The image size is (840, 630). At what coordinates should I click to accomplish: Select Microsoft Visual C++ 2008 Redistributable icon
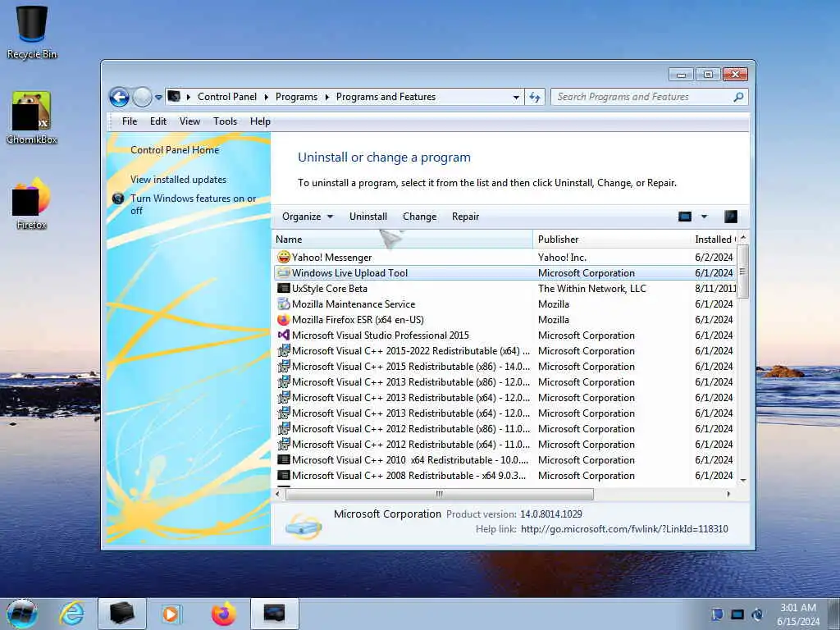(x=283, y=475)
